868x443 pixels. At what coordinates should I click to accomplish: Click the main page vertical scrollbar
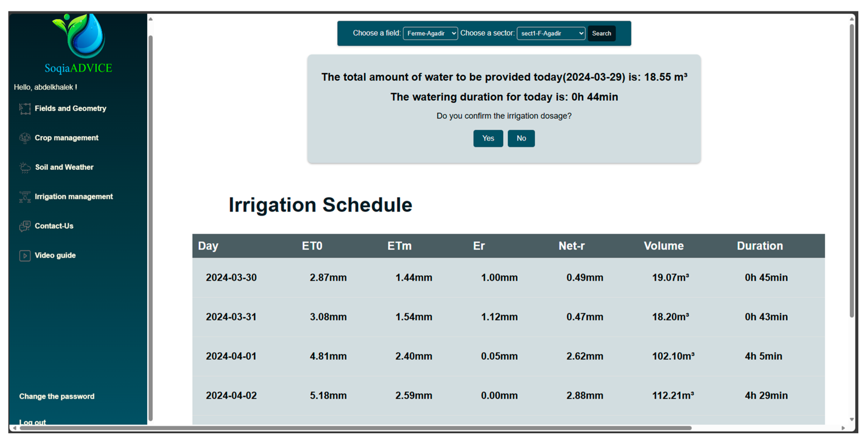pyautogui.click(x=852, y=168)
